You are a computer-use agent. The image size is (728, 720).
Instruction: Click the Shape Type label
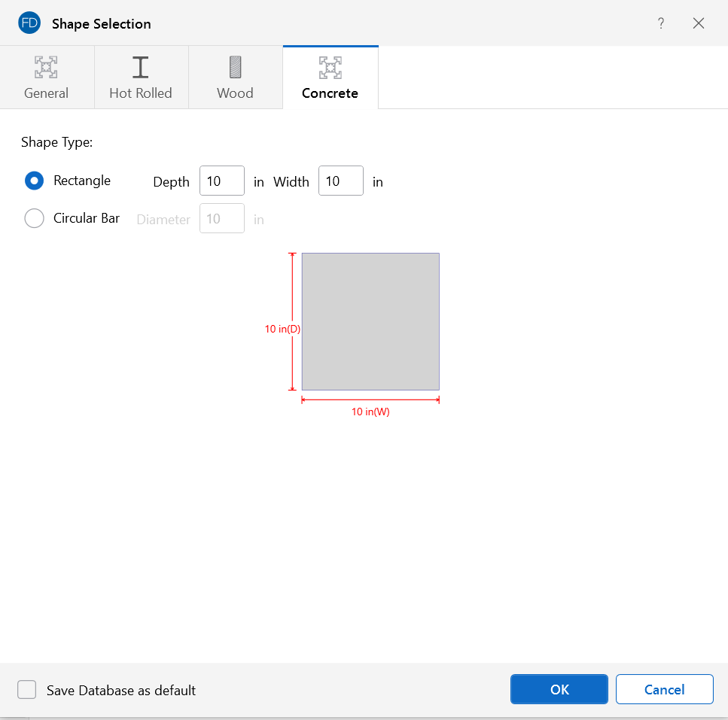(56, 142)
